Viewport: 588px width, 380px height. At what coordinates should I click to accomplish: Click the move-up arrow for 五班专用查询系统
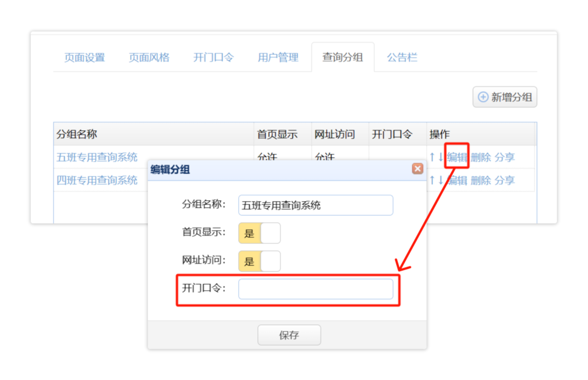(432, 157)
